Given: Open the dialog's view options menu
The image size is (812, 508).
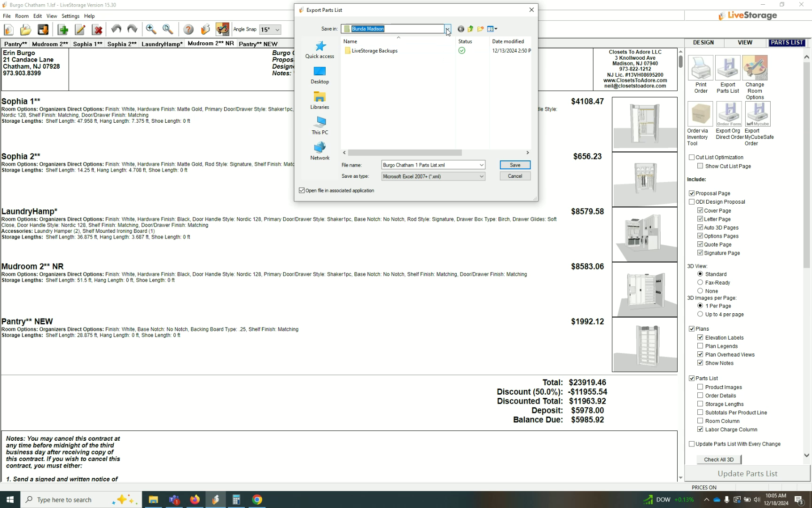Looking at the screenshot, I should pyautogui.click(x=492, y=29).
